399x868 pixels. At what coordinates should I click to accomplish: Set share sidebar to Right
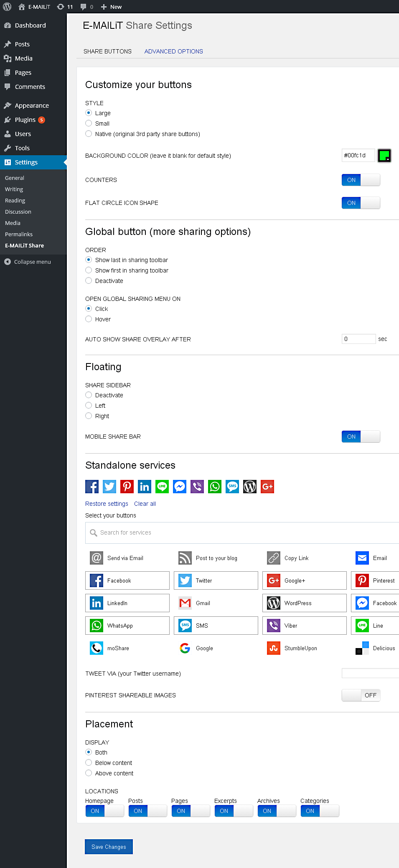click(x=89, y=416)
